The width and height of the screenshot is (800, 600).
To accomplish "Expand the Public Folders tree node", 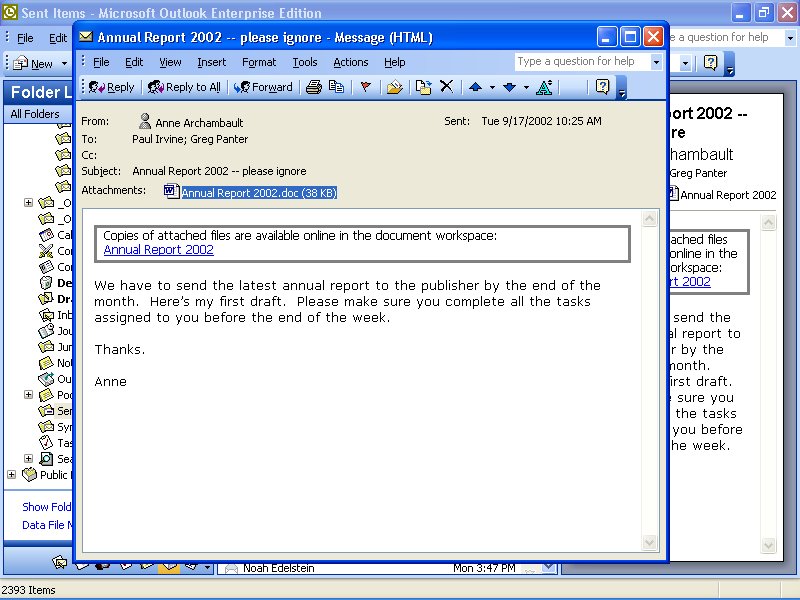I will coord(12,475).
